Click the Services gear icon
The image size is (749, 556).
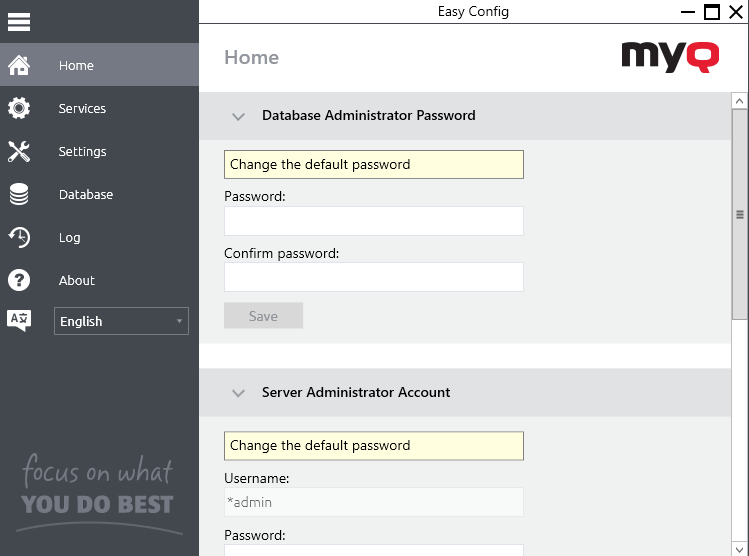(19, 109)
